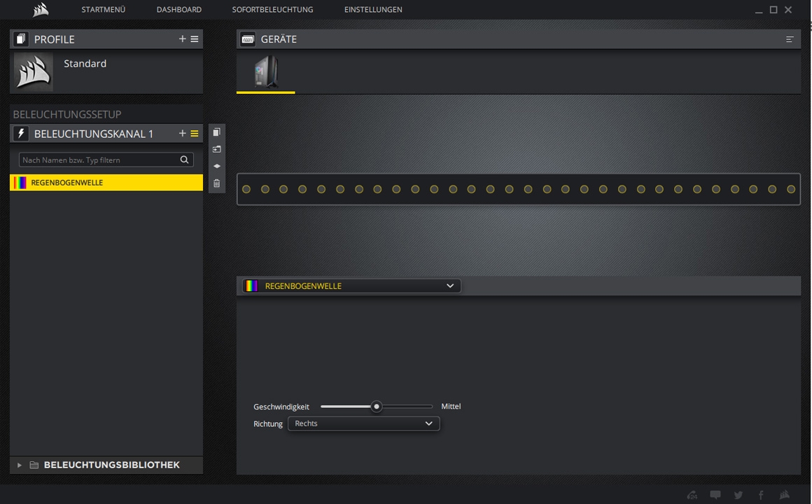The height and width of the screenshot is (504, 812).
Task: Click the chat bubble feedback icon
Action: 715,495
